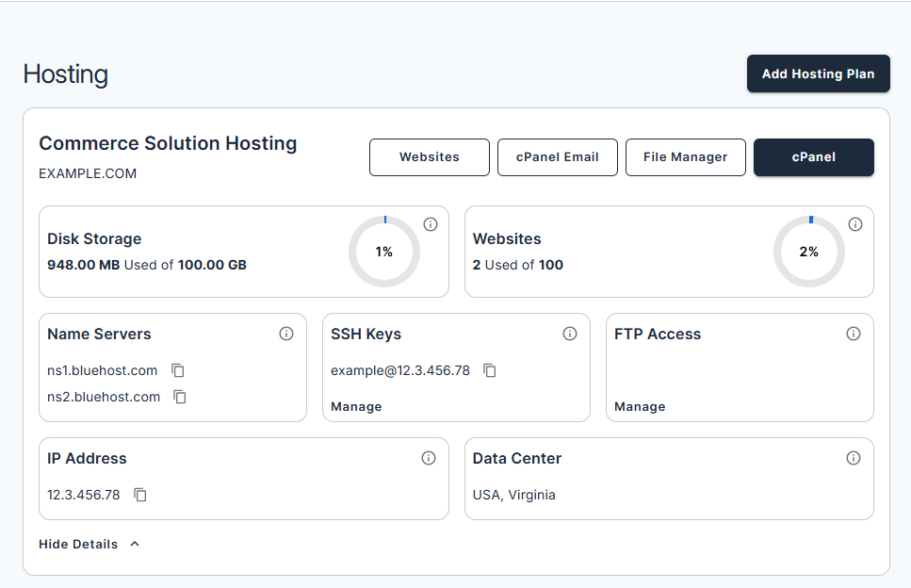This screenshot has width=911, height=588.
Task: View info about the IP Address
Action: pos(429,458)
